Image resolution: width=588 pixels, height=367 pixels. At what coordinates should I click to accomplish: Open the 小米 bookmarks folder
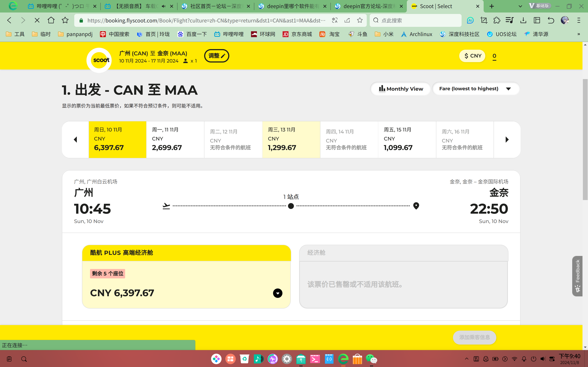pos(384,34)
